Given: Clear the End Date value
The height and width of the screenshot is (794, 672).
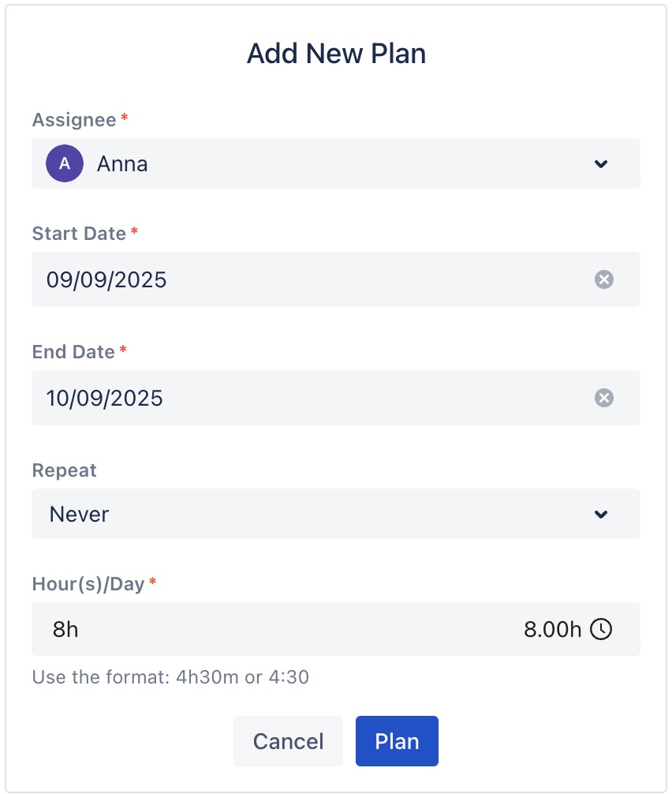Looking at the screenshot, I should coord(603,398).
